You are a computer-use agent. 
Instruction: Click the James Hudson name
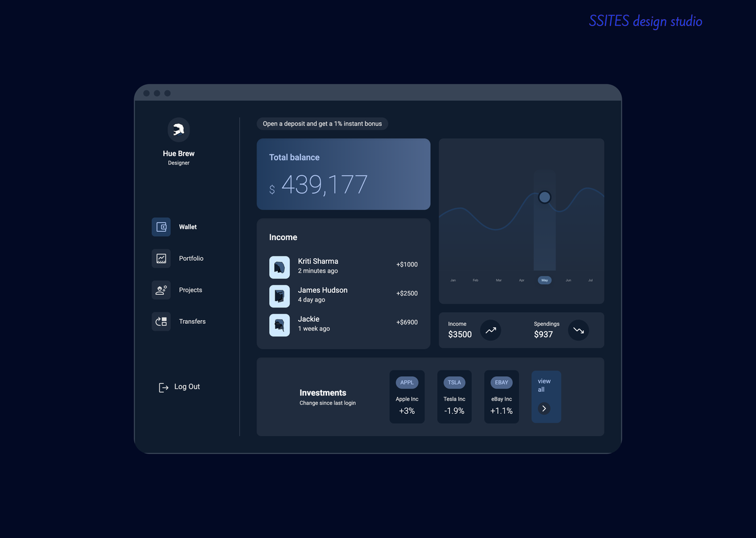pos(323,290)
